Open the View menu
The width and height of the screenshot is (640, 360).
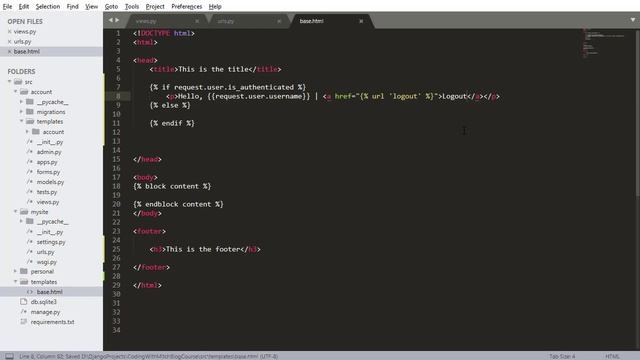[91, 7]
